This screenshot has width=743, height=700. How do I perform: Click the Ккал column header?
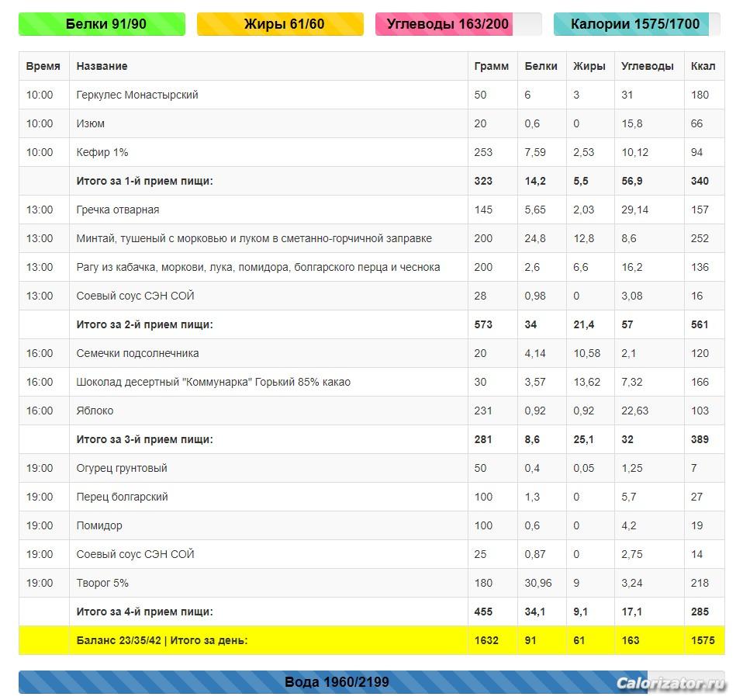[703, 66]
